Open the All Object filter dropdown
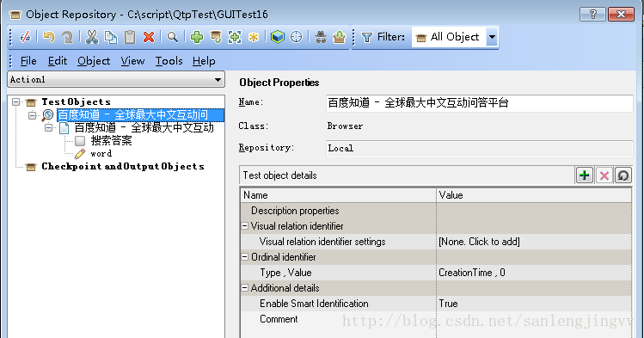644x338 pixels. click(492, 37)
